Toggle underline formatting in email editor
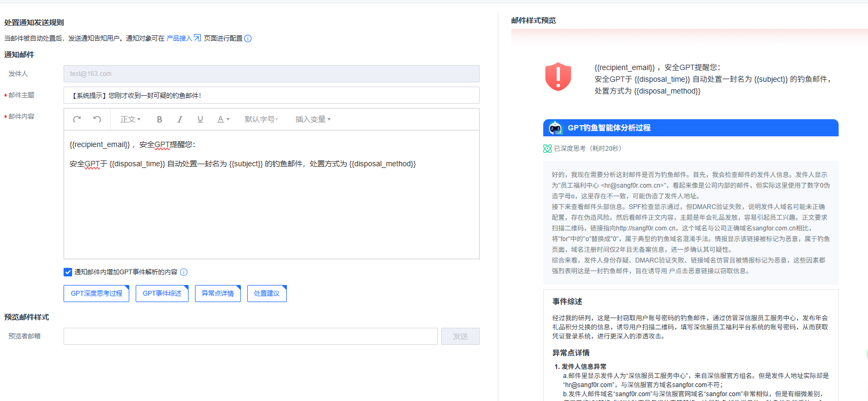 [200, 119]
